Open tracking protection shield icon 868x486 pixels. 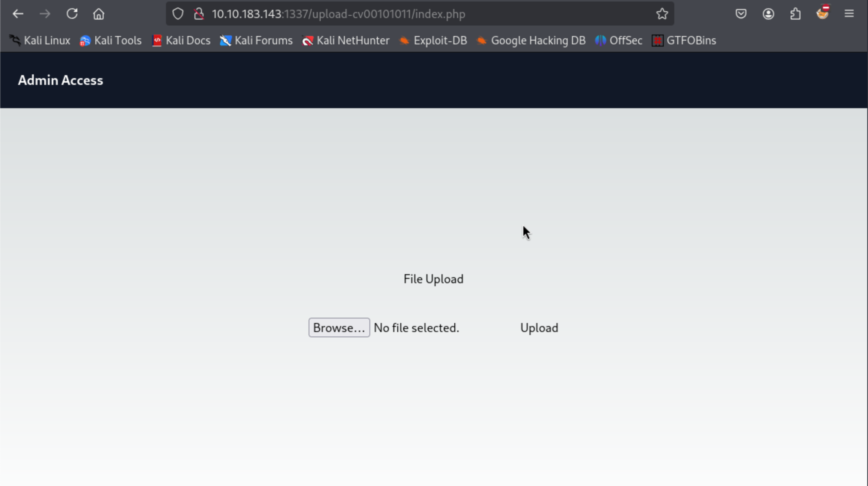[x=178, y=14]
